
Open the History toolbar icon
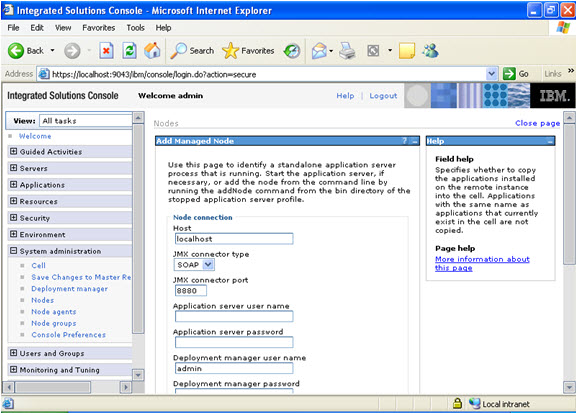pyautogui.click(x=292, y=51)
